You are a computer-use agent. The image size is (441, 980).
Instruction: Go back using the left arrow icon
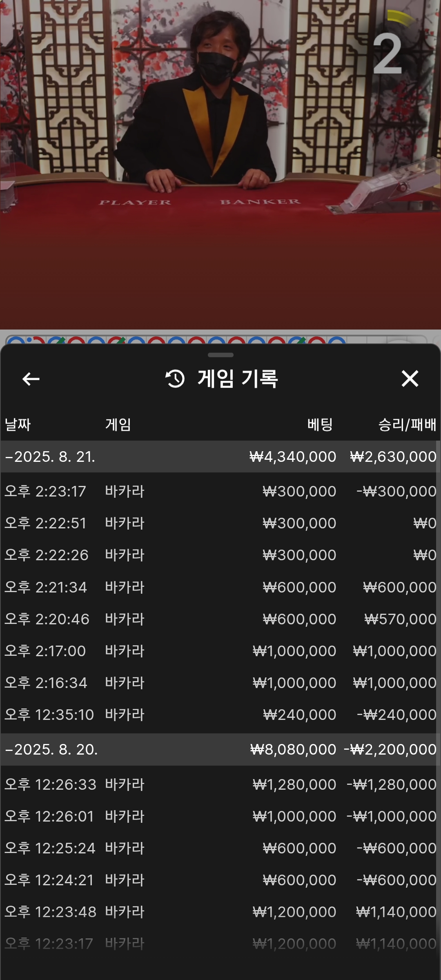[31, 379]
